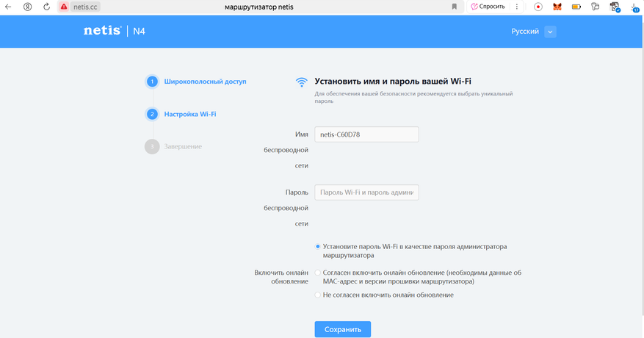Viewport: 644px width, 338px height.
Task: Click the battery saver icon in toolbar
Action: pyautogui.click(x=576, y=7)
